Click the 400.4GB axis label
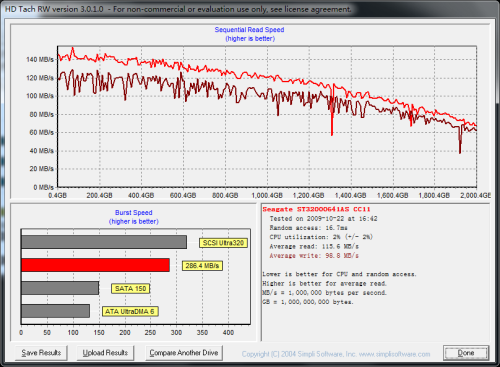This screenshot has height=367, width=500. (141, 195)
